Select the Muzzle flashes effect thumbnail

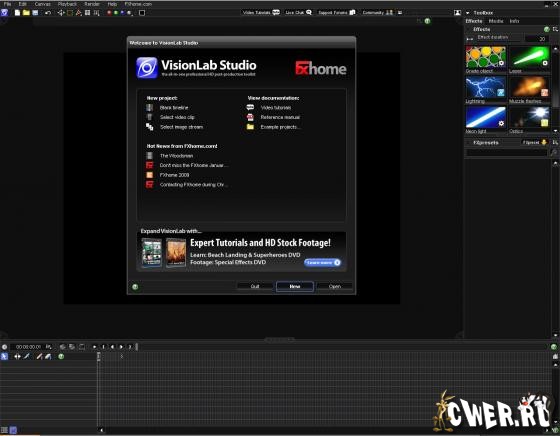click(529, 87)
